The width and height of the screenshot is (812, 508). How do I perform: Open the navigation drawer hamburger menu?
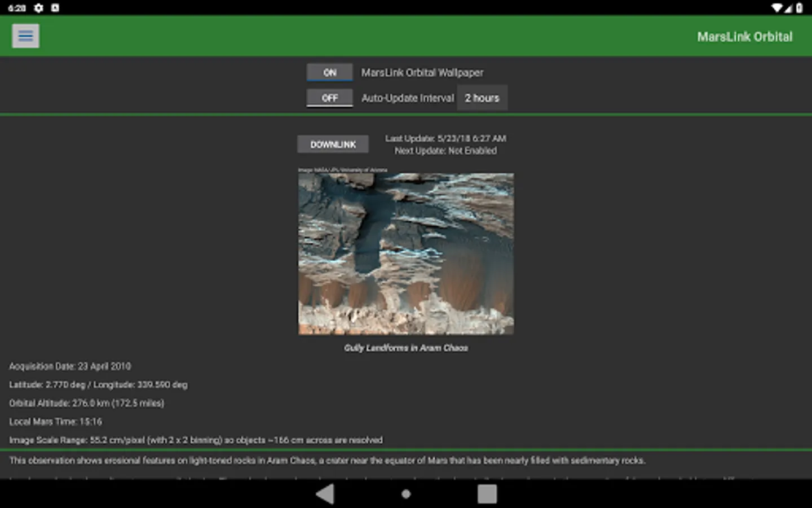click(x=25, y=35)
